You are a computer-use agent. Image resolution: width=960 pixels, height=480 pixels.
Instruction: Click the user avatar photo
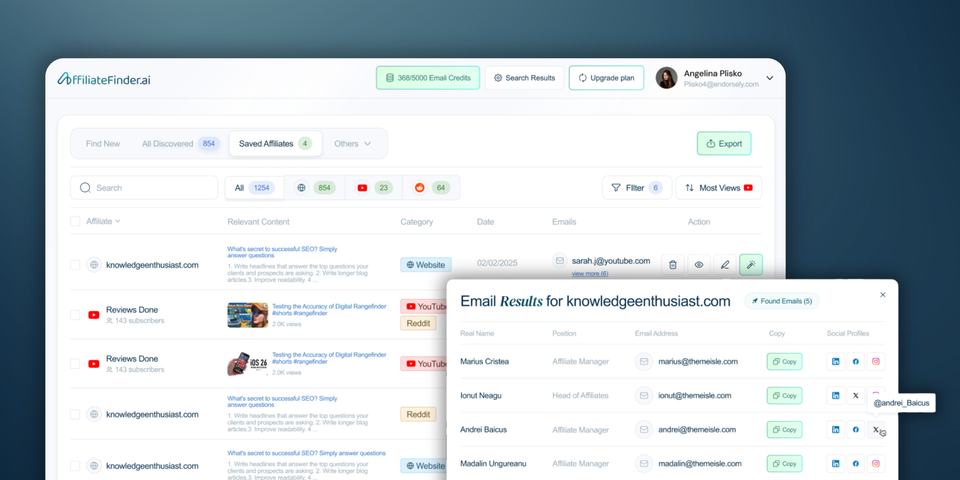(x=666, y=78)
